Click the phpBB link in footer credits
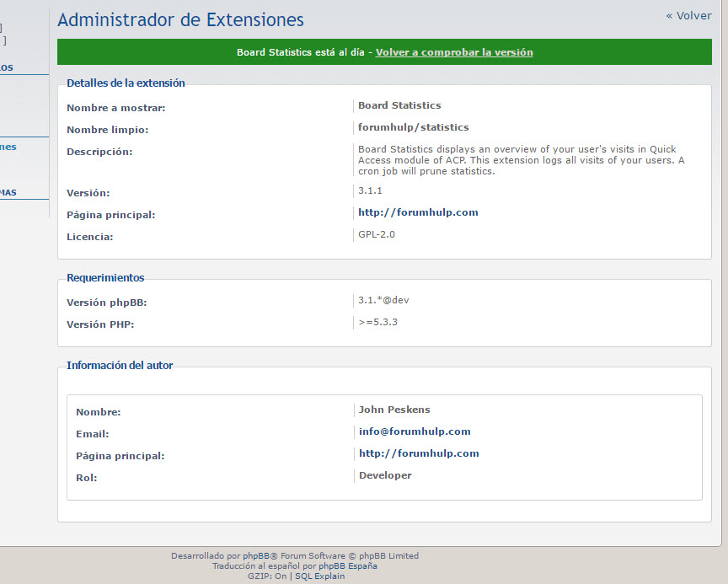This screenshot has height=584, width=728. pyautogui.click(x=255, y=556)
